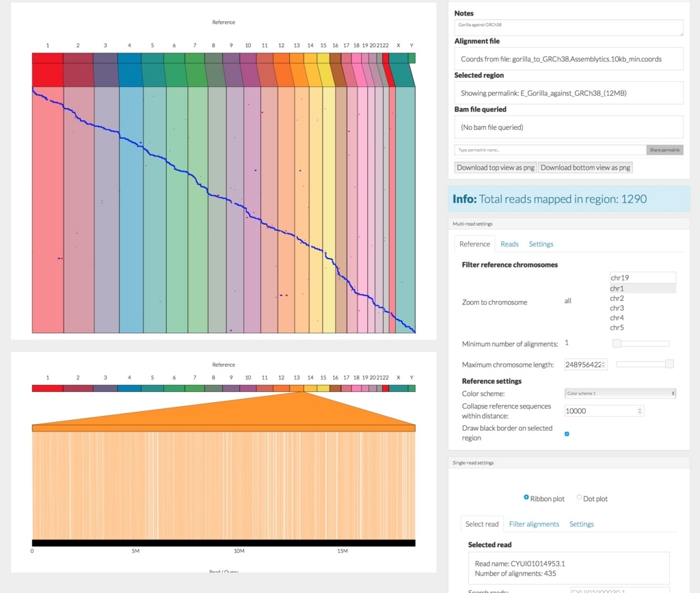Click the Maximum chromosome length number field
The image size is (700, 593).
[x=586, y=365]
